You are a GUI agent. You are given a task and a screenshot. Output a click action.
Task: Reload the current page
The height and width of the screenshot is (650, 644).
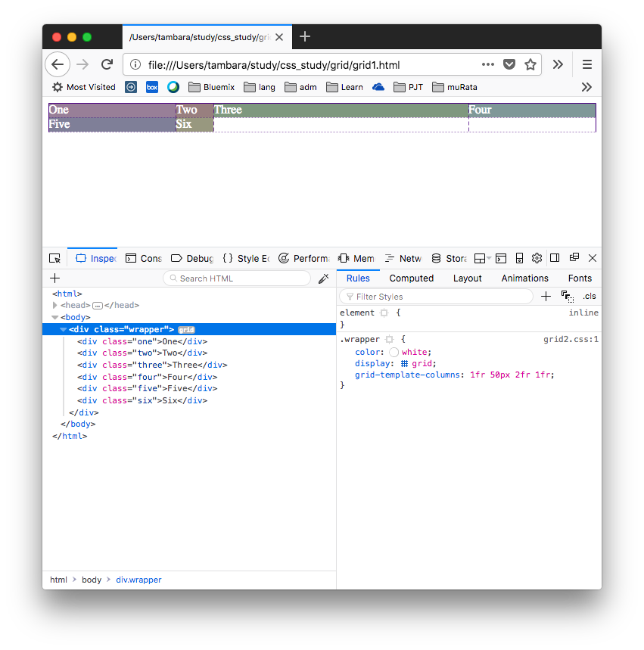pos(107,64)
